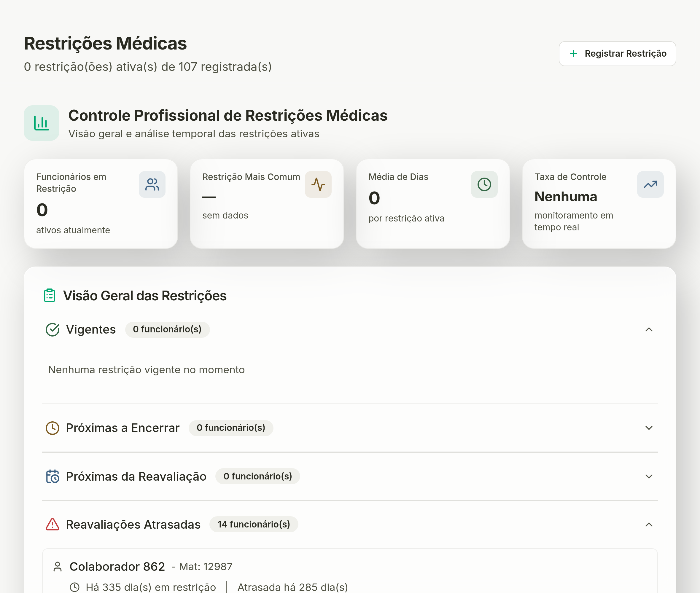Click the person icon beside Colaborador 862
The height and width of the screenshot is (593, 700).
(58, 567)
